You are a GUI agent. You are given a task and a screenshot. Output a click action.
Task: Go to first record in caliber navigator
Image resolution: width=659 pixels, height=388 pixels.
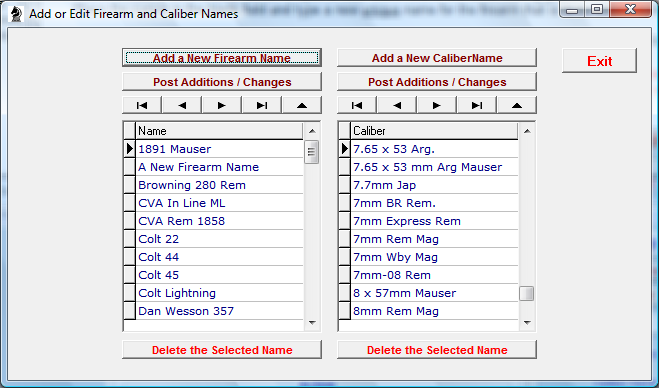(x=357, y=105)
